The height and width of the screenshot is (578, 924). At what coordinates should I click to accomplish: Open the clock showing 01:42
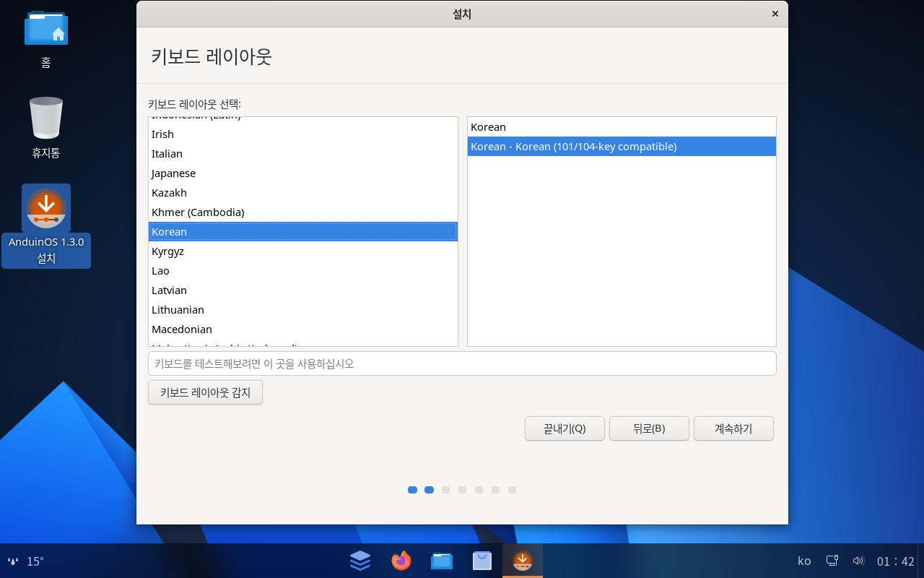tap(896, 561)
